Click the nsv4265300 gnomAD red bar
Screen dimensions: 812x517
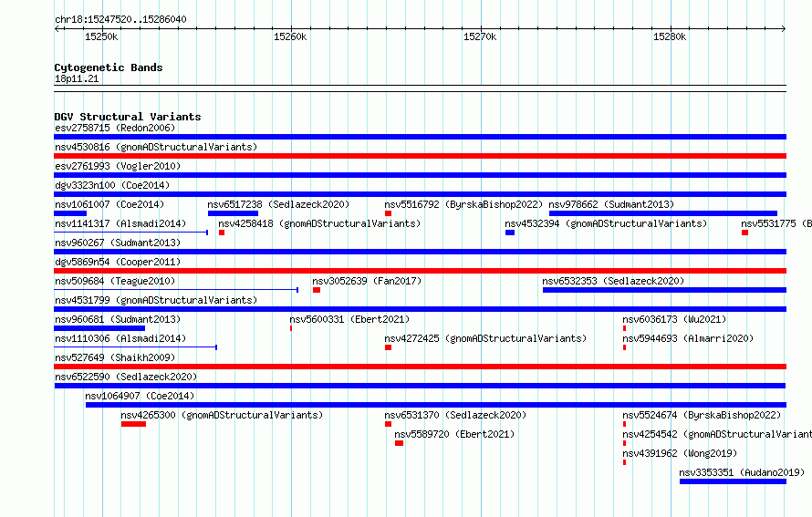pos(133,424)
